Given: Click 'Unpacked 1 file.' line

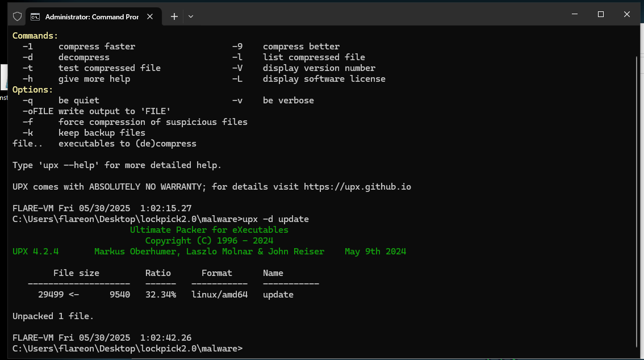Looking at the screenshot, I should [x=53, y=316].
